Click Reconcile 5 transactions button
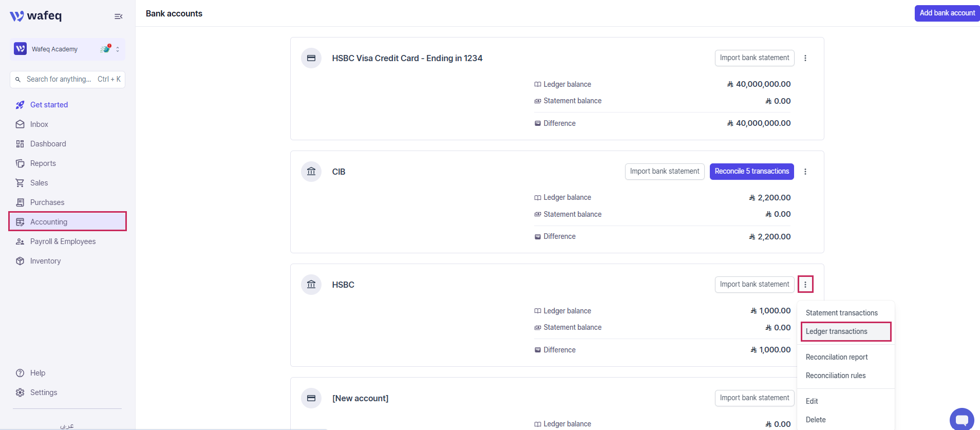Viewport: 980px width, 430px height. click(x=752, y=172)
